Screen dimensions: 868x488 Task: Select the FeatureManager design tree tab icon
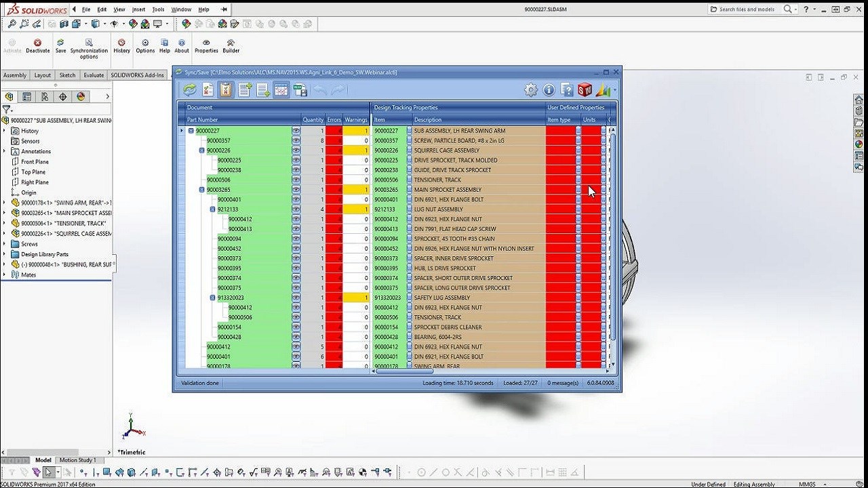pos(9,97)
